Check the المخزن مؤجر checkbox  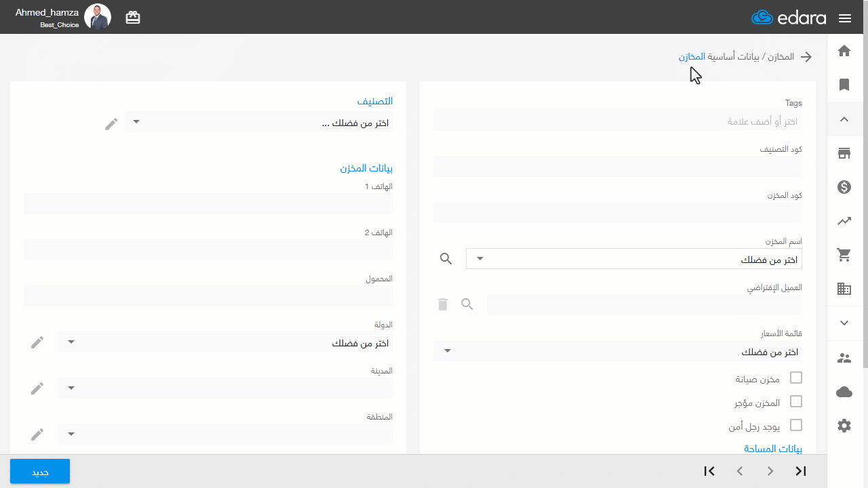click(x=796, y=401)
